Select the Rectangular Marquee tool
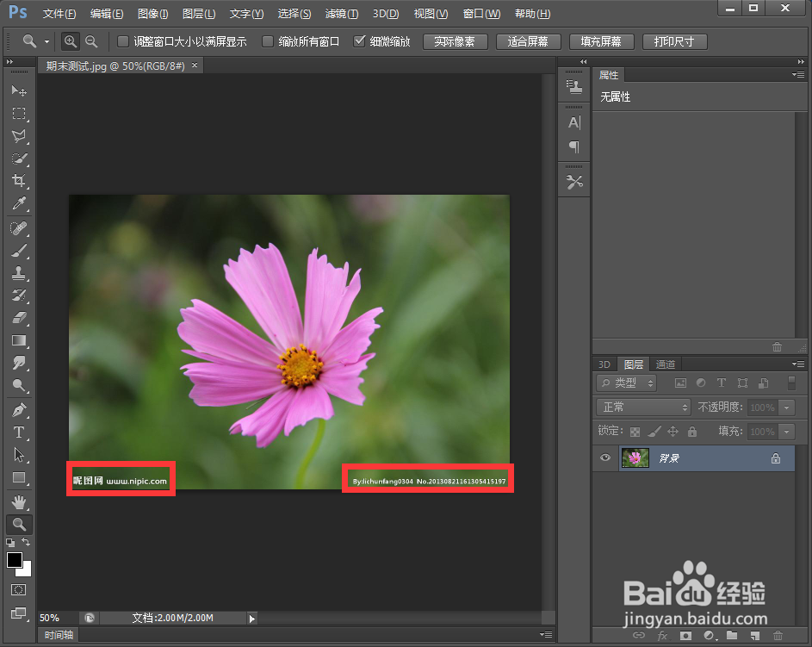Image resolution: width=812 pixels, height=647 pixels. click(19, 114)
